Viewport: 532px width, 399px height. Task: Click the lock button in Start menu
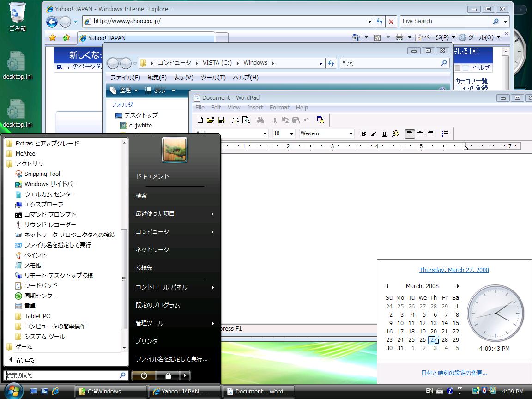168,375
